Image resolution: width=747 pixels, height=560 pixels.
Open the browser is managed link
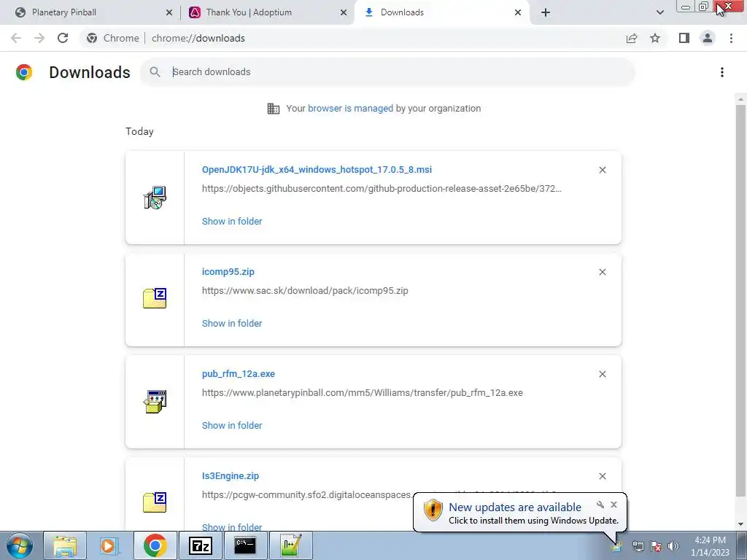351,109
